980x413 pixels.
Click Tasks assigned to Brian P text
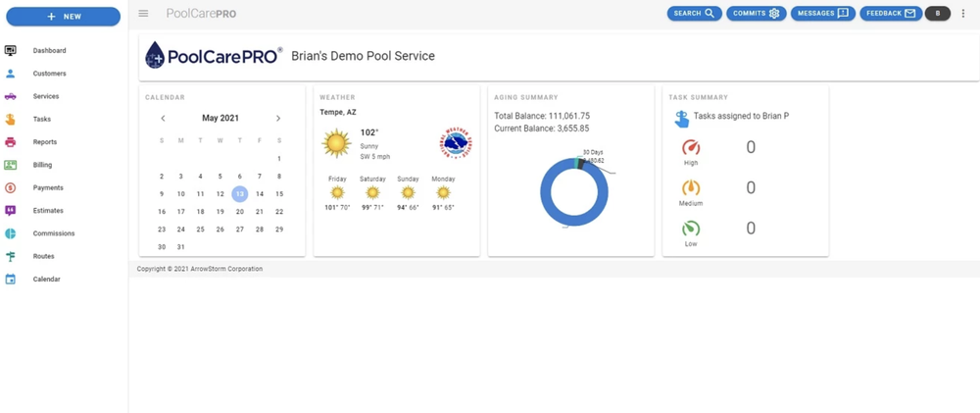point(741,116)
